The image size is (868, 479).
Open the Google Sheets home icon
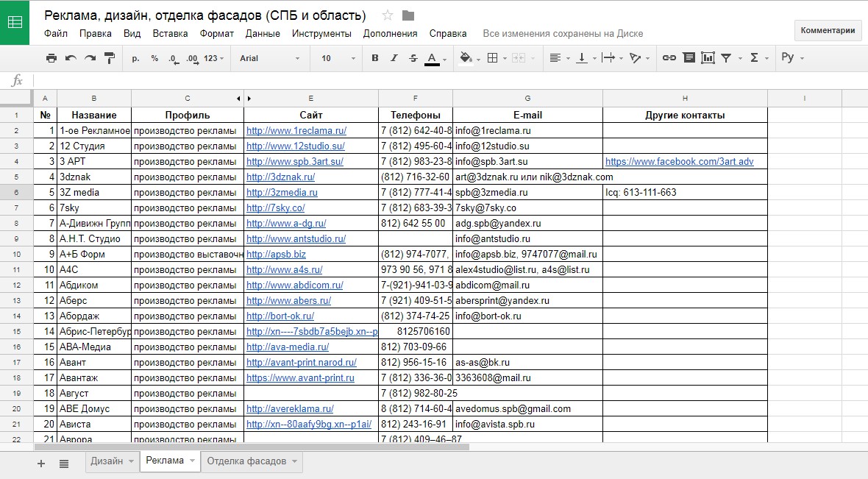click(15, 22)
